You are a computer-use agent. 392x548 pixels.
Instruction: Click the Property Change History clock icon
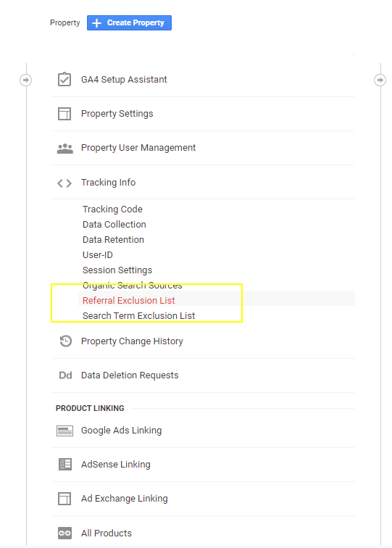tap(65, 341)
